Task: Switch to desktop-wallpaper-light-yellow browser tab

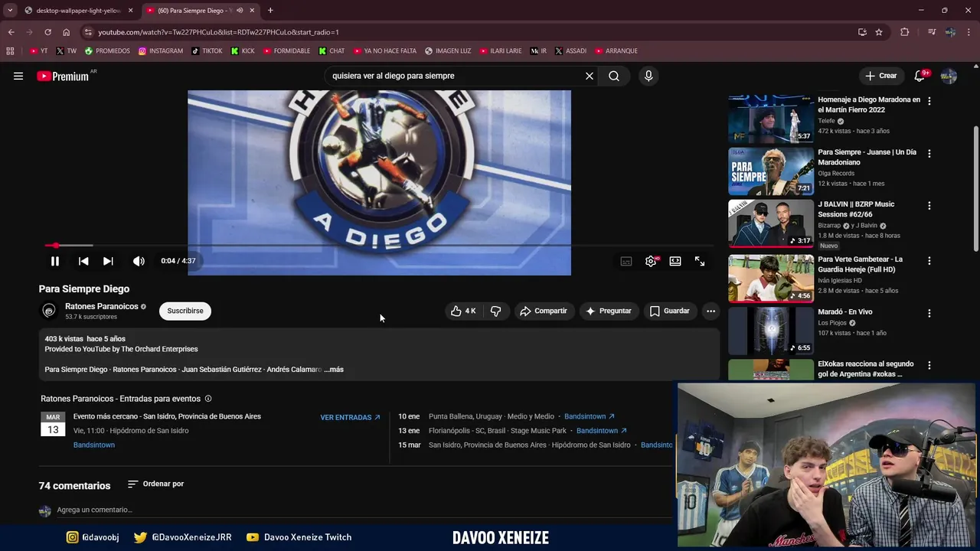Action: 79,11
